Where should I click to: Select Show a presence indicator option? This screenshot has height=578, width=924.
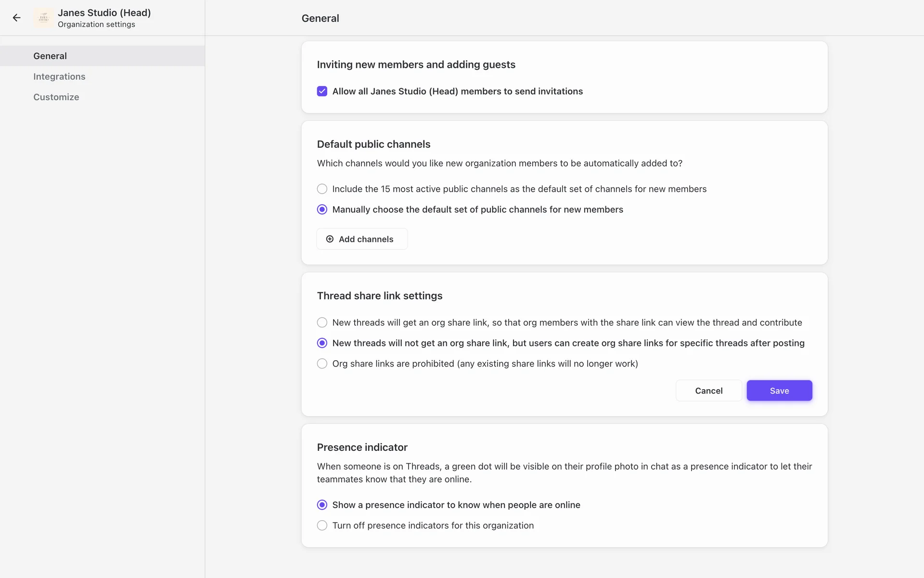pos(322,505)
